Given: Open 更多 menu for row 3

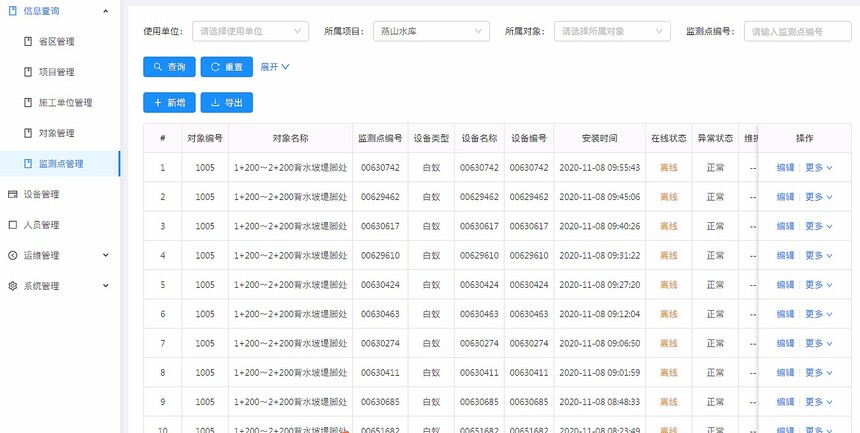Looking at the screenshot, I should click(818, 226).
